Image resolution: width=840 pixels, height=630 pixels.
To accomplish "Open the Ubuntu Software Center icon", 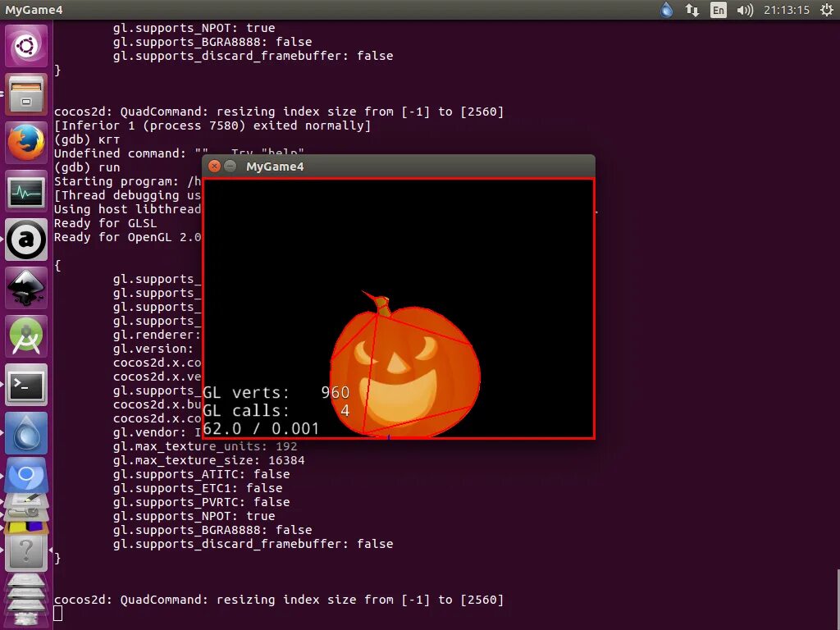I will click(25, 240).
